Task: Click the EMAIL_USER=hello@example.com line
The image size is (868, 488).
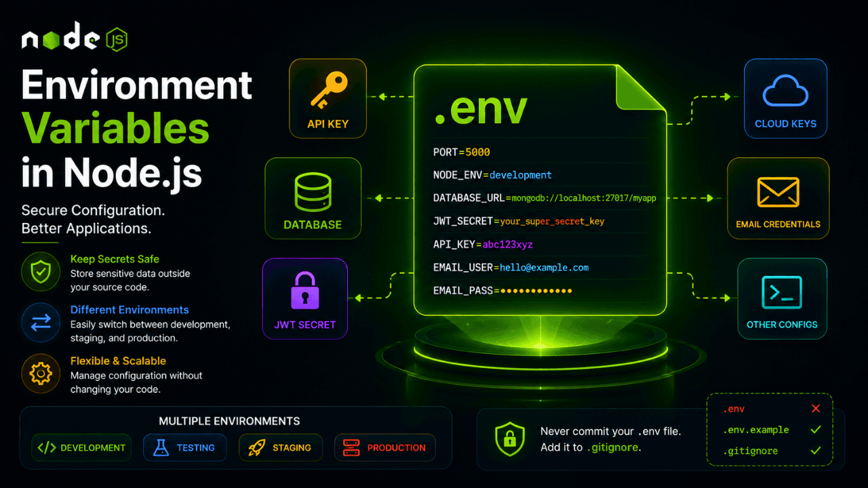Action: 511,267
